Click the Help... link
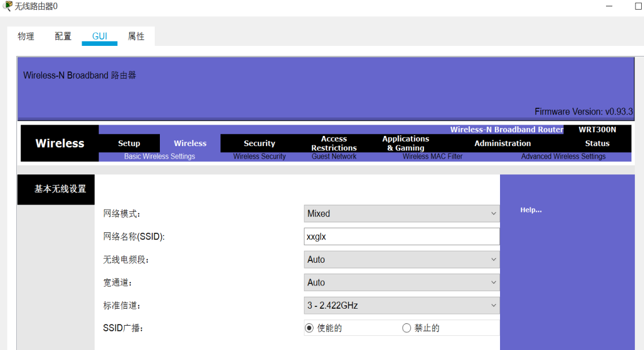Screen dimensions: 644x350 (531, 210)
